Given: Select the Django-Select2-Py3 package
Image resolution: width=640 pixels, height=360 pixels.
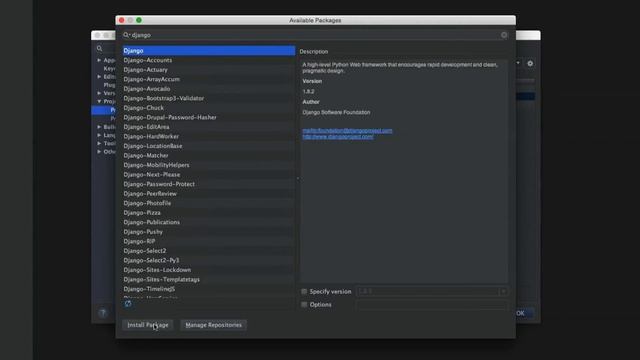Looking at the screenshot, I should (x=209, y=260).
